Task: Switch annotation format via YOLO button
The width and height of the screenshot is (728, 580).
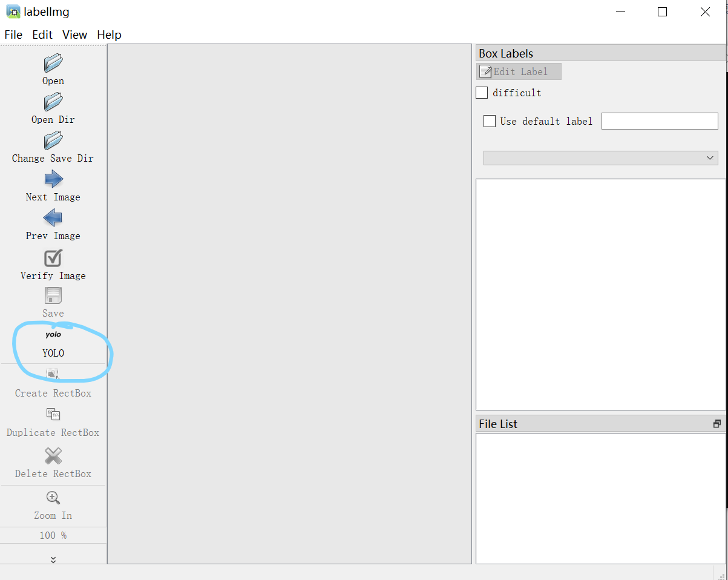Action: 53,344
